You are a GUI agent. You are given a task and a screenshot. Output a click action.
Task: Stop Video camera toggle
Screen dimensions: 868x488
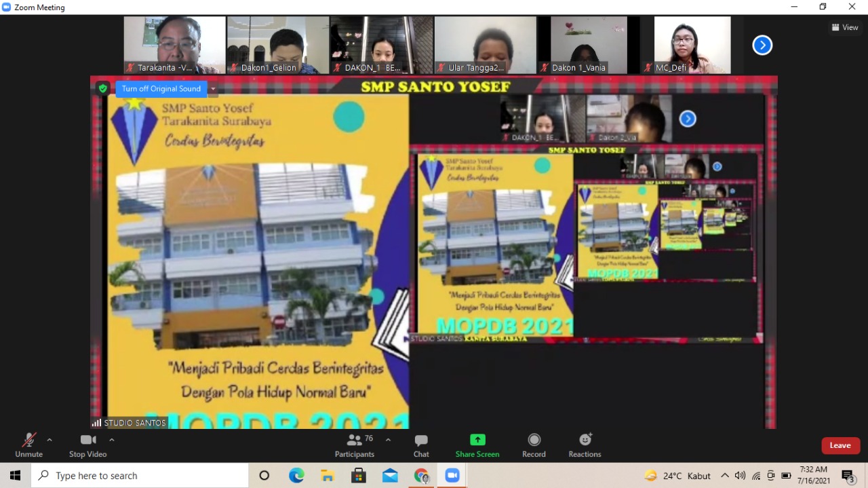point(88,445)
